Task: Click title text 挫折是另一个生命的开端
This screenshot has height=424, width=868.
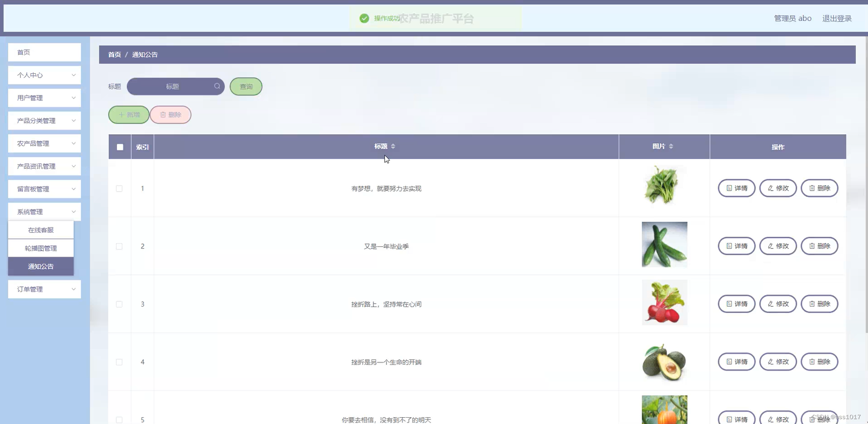Action: pyautogui.click(x=386, y=362)
